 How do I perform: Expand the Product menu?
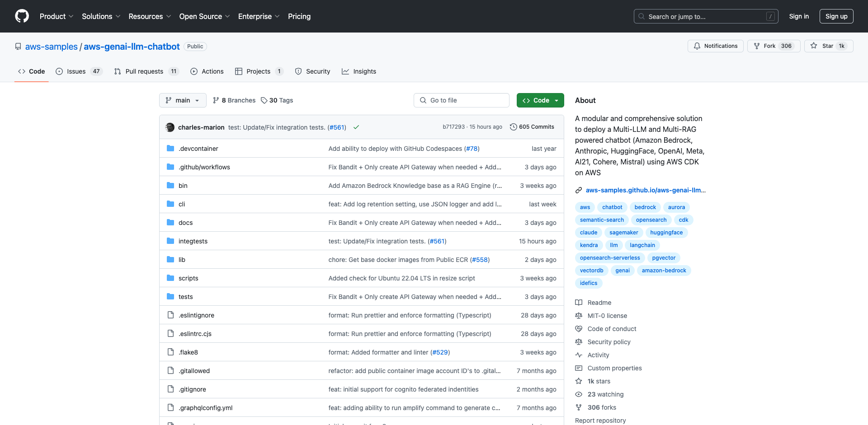(56, 16)
